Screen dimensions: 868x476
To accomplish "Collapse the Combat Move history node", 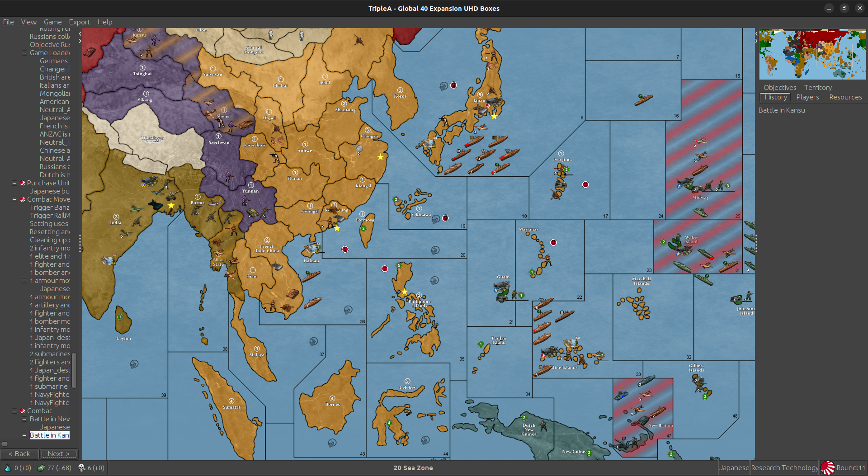I will [14, 199].
